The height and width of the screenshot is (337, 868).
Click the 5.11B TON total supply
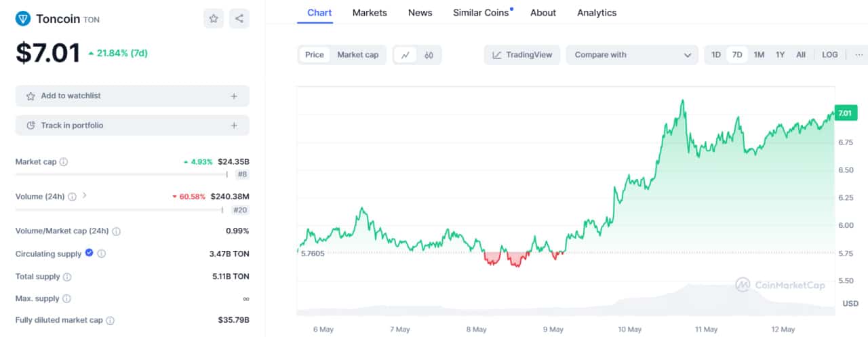[x=231, y=277]
